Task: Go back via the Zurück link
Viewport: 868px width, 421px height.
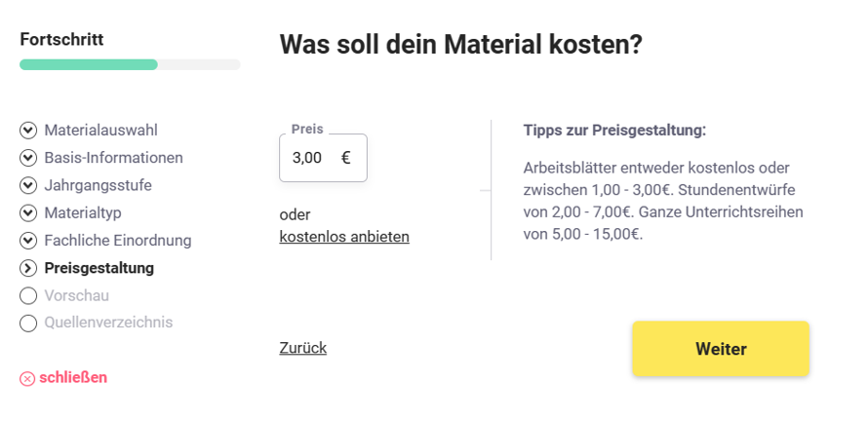Action: (302, 348)
